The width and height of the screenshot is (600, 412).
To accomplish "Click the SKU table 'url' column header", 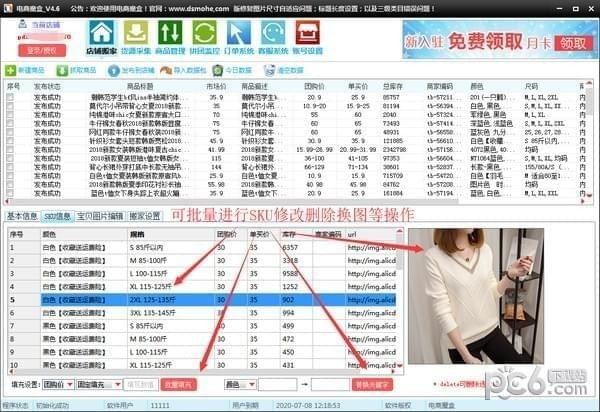I will pyautogui.click(x=352, y=234).
